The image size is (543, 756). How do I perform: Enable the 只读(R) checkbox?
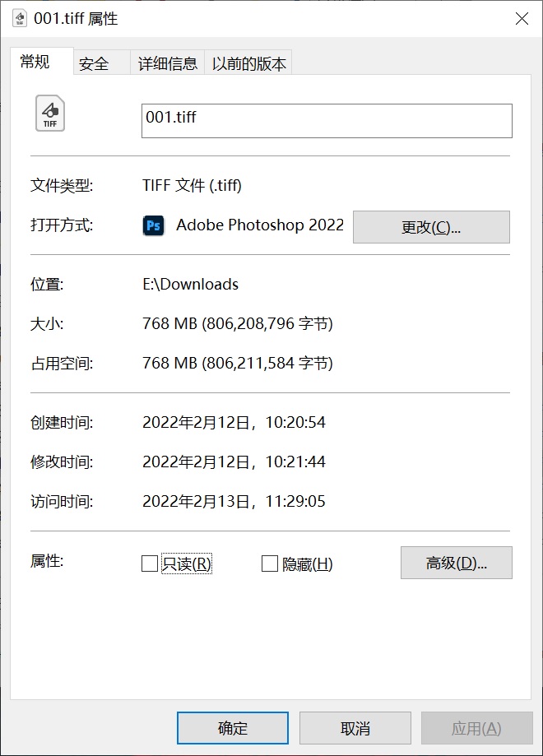pos(150,564)
